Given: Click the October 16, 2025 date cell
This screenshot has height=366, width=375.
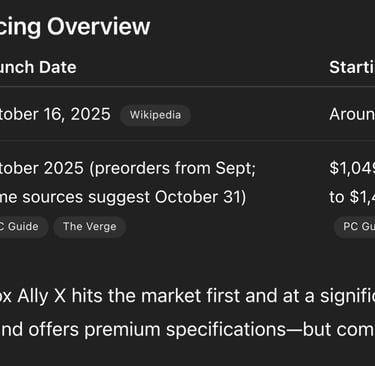Looking at the screenshot, I should 55,114.
